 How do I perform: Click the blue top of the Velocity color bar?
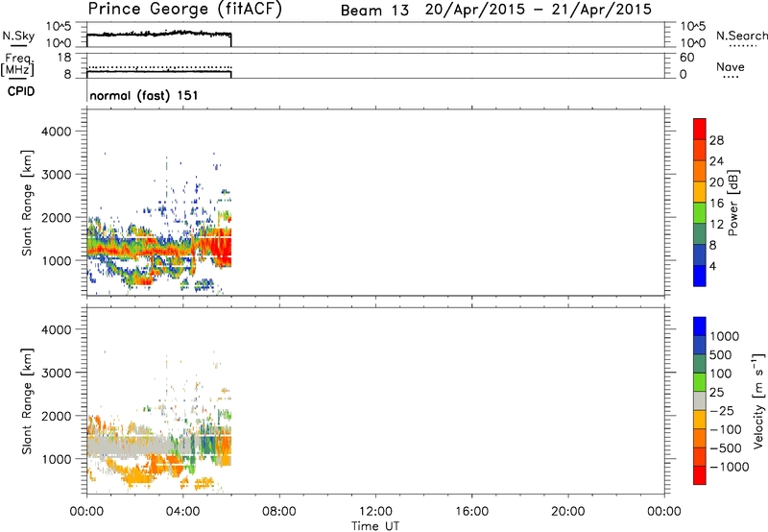pyautogui.click(x=700, y=326)
